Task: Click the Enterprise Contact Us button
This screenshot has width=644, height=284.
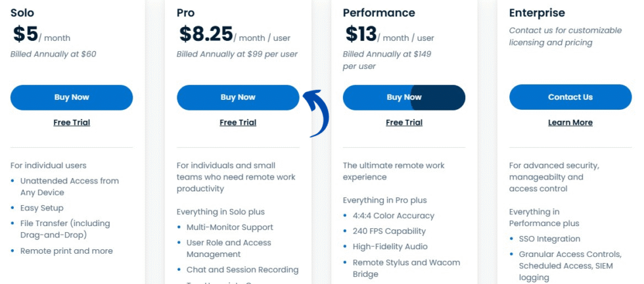Action: [570, 97]
